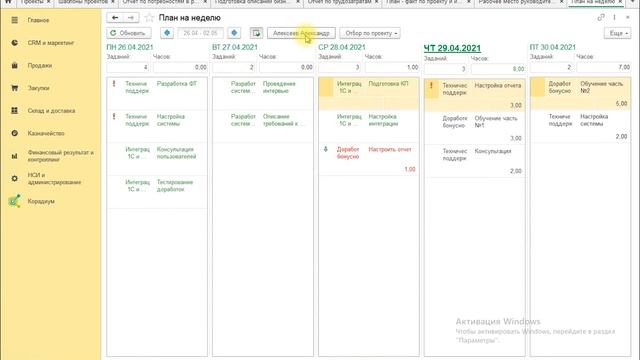Click the link icon in the form header

[601, 17]
